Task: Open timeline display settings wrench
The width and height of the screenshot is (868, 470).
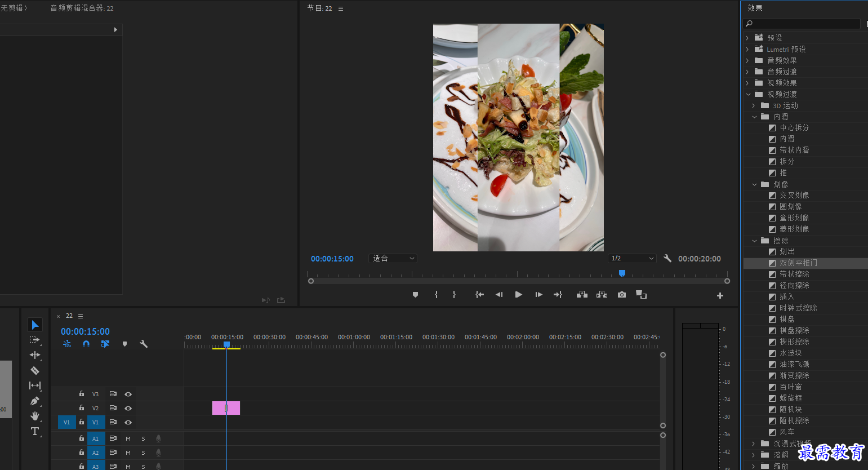Action: pos(144,344)
